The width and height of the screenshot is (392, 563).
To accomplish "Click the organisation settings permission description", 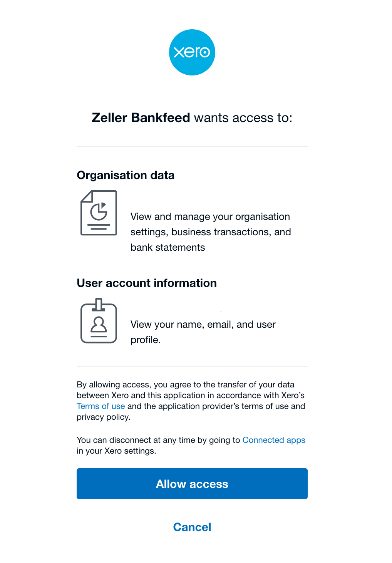I will (x=210, y=232).
